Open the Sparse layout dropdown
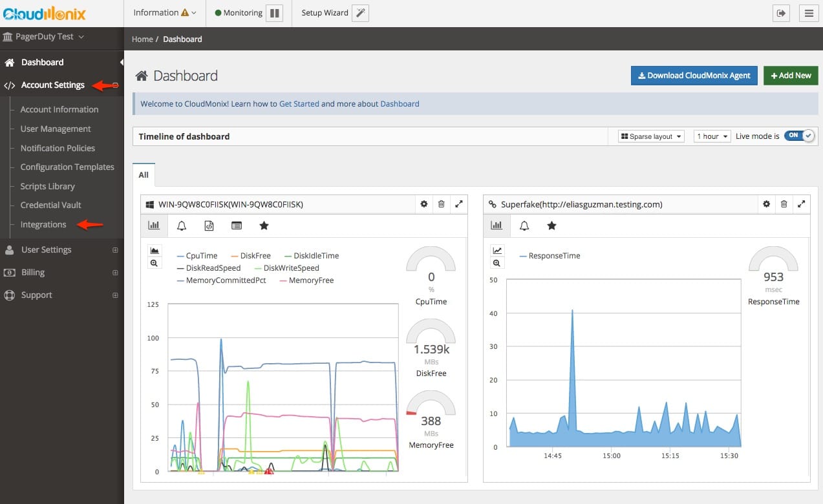Viewport: 823px width, 504px height. [650, 136]
